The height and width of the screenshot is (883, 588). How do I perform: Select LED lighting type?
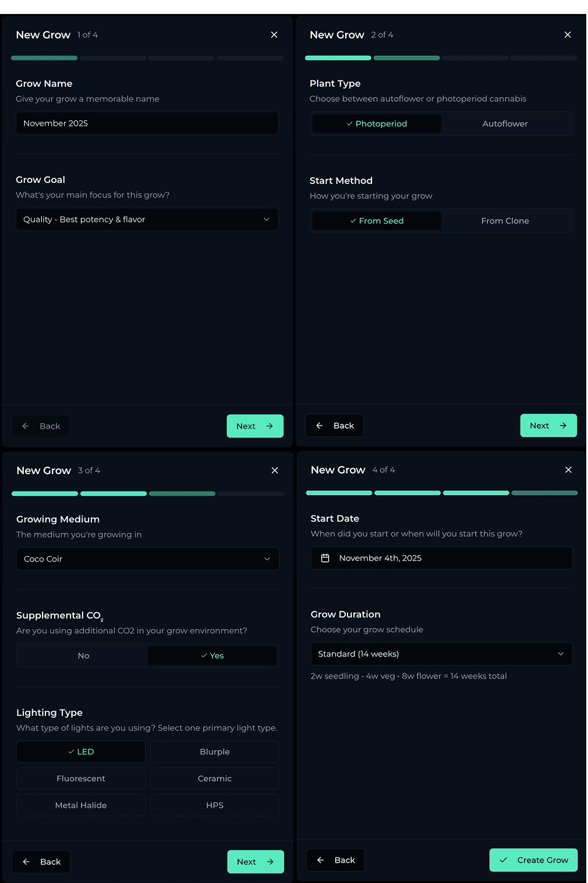tap(81, 752)
